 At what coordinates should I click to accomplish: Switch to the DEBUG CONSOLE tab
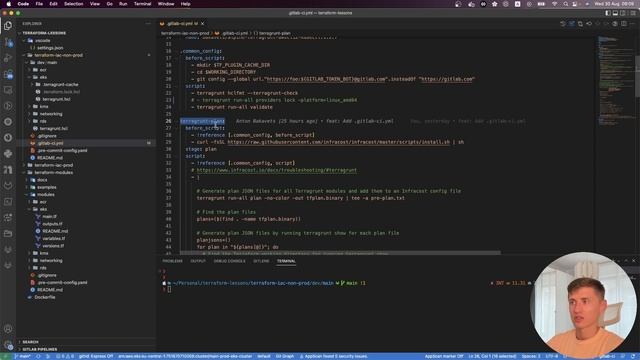coord(229,261)
